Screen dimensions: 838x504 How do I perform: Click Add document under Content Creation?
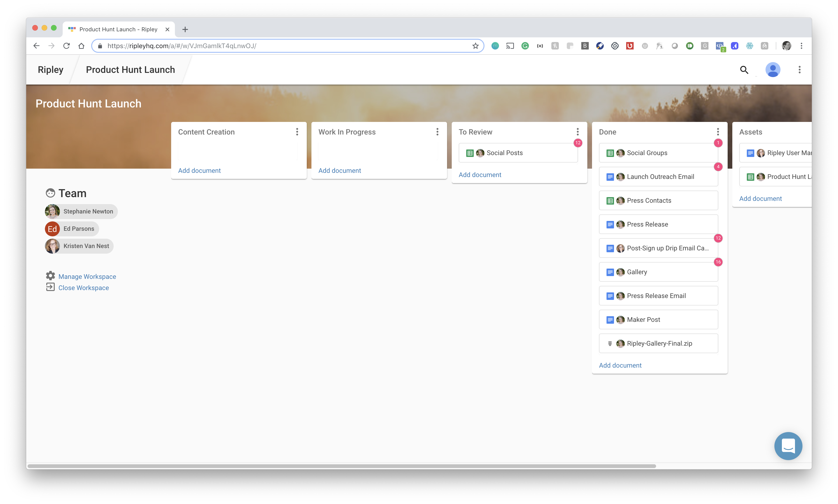pyautogui.click(x=199, y=170)
